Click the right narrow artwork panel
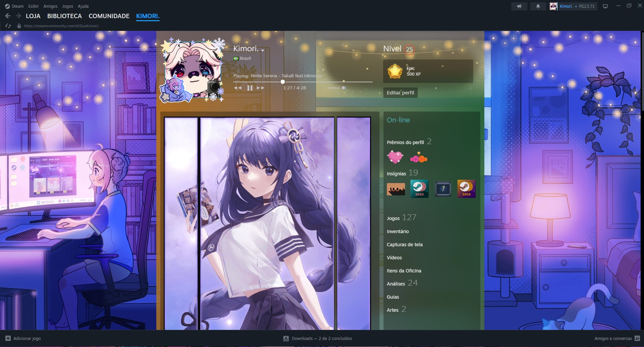The width and height of the screenshot is (644, 347). [354, 223]
